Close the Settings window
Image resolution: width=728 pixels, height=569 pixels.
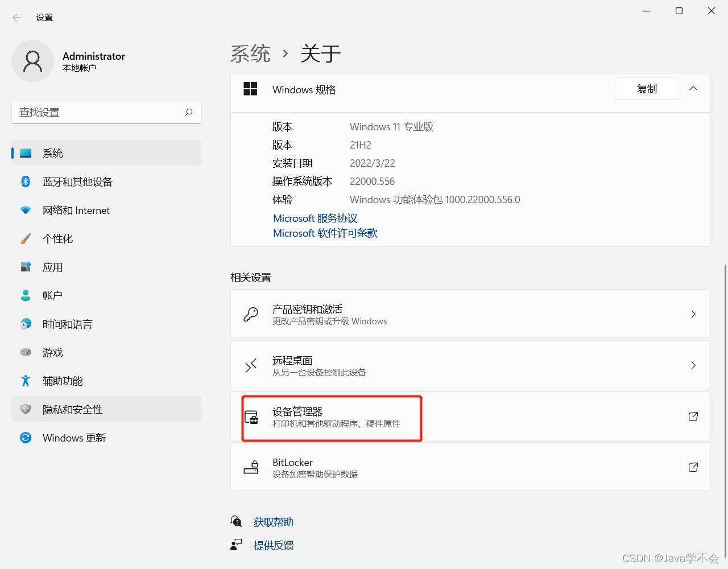click(712, 11)
